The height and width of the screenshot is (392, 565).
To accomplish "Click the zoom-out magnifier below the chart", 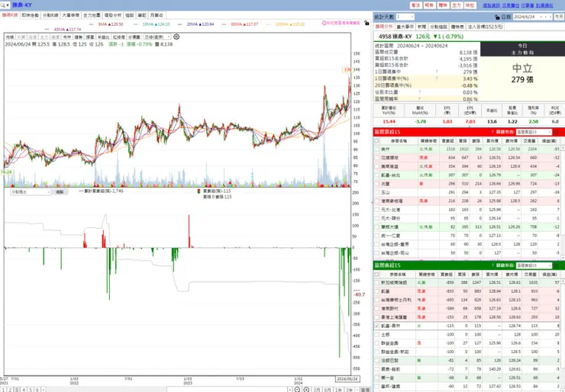I will click(x=297, y=390).
